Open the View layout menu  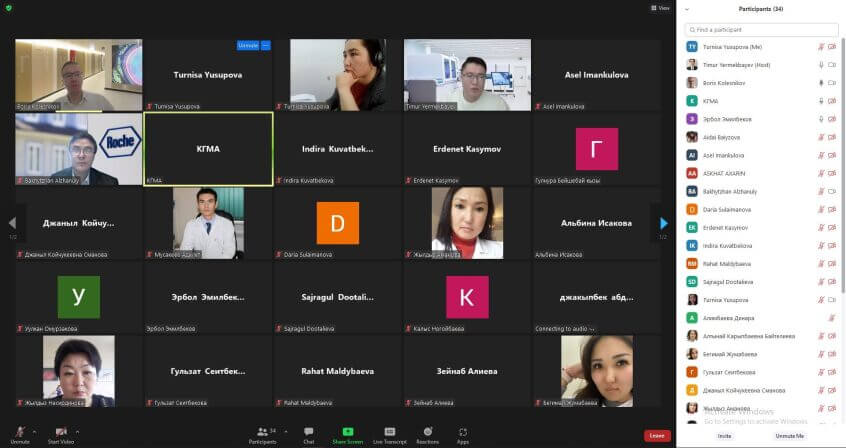pos(660,8)
